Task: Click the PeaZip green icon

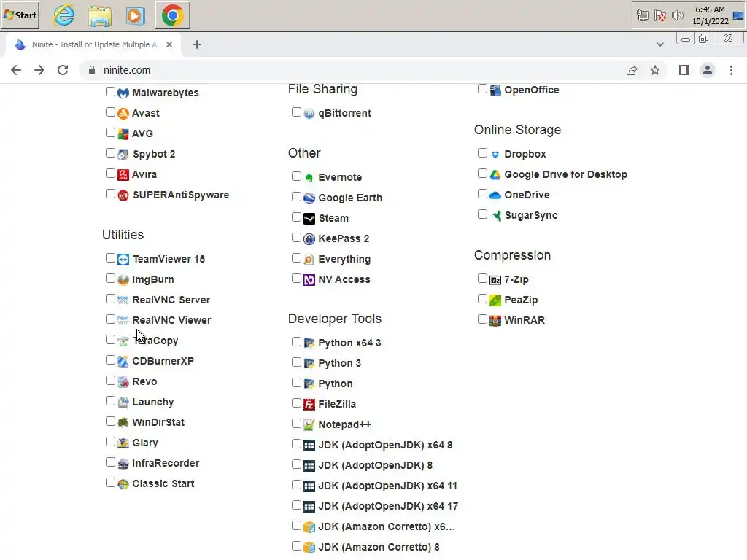Action: tap(495, 300)
